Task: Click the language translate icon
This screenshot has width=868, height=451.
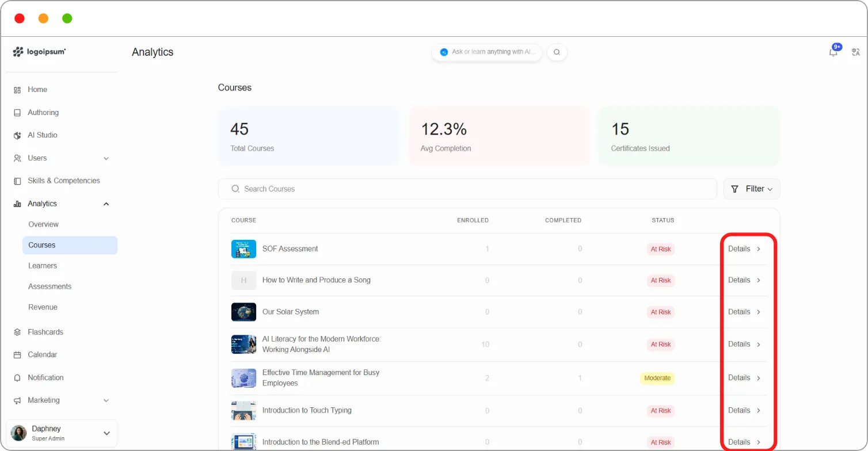Action: click(856, 52)
